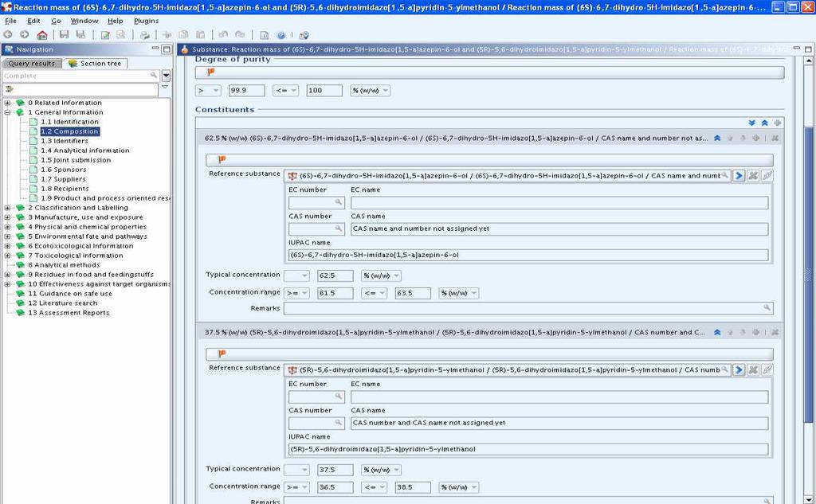Click the undo icon in the toolbar
This screenshot has width=816, height=504.
[223, 35]
